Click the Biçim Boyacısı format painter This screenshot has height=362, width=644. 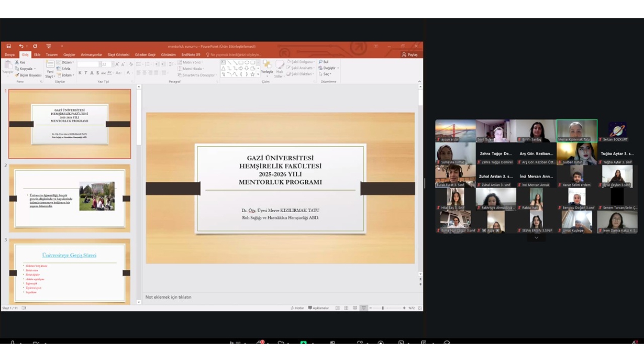pos(28,75)
